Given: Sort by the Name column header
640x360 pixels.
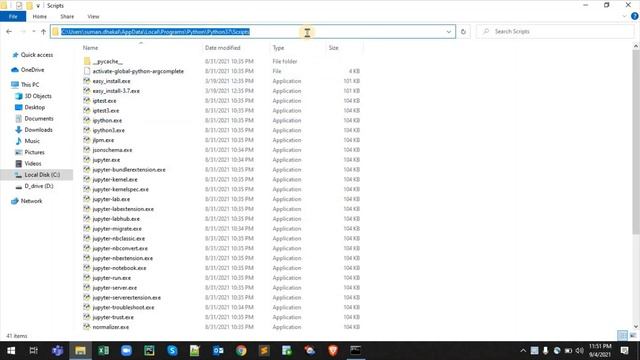Looking at the screenshot, I should 91,48.
